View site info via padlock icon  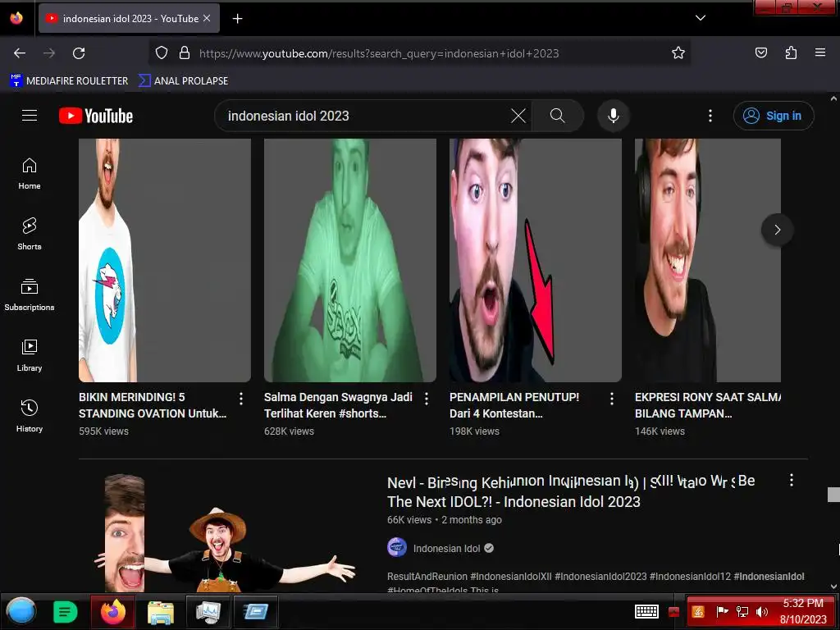(x=185, y=52)
